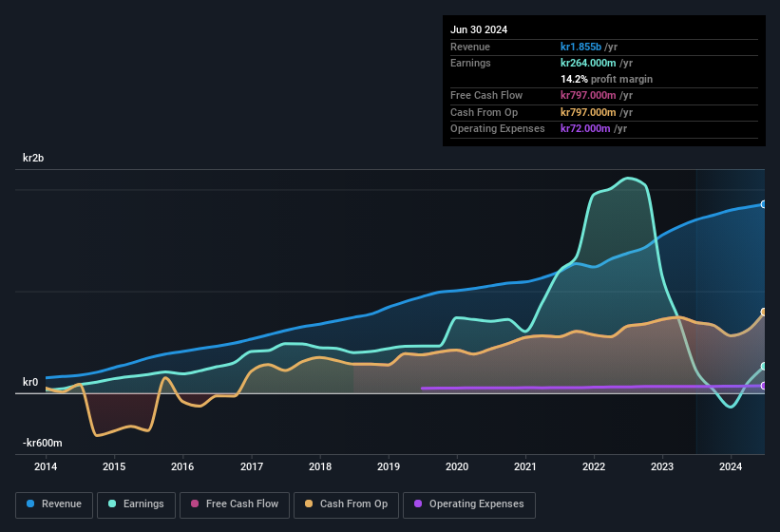Click the kr2b y-axis label
Screen dimensions: 780x532
click(33, 158)
